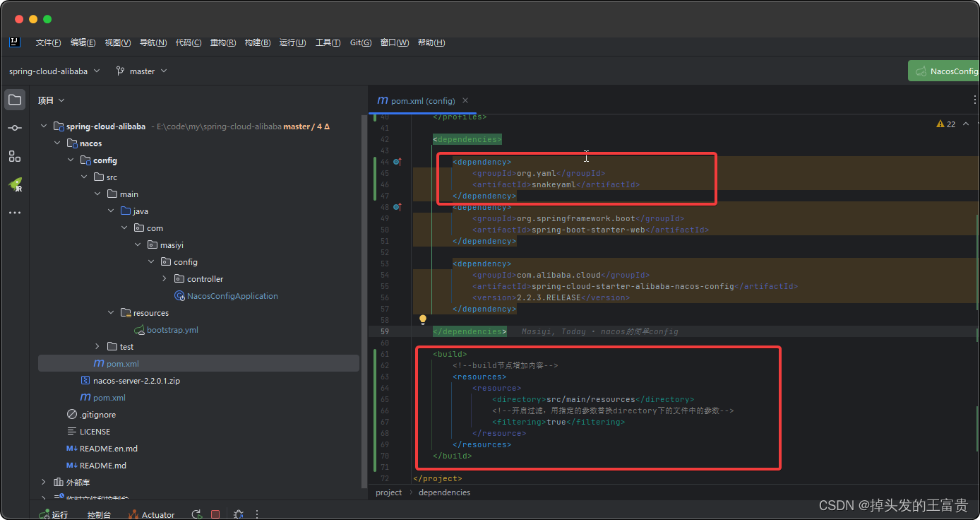980x520 pixels.
Task: Open NacosConfigApplication class file
Action: click(226, 296)
